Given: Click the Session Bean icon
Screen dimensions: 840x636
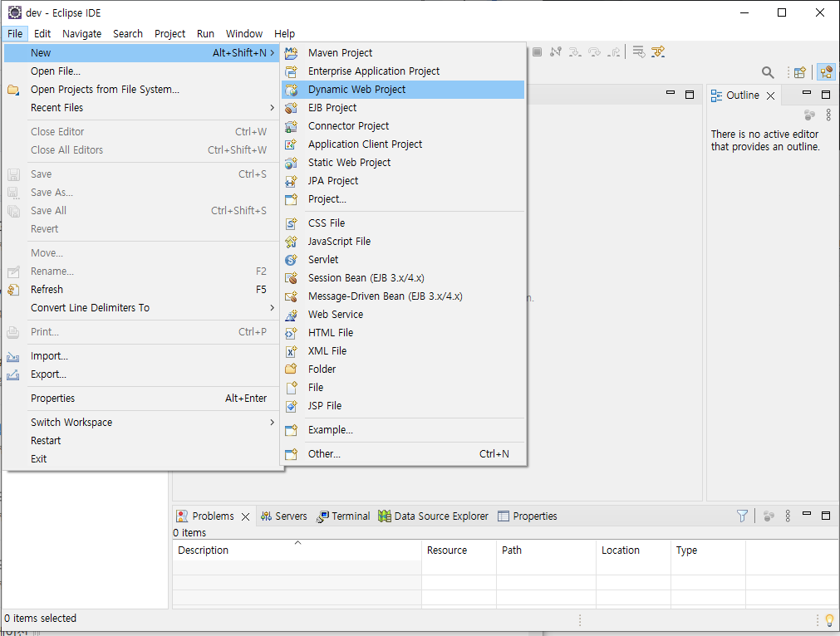Looking at the screenshot, I should [291, 278].
